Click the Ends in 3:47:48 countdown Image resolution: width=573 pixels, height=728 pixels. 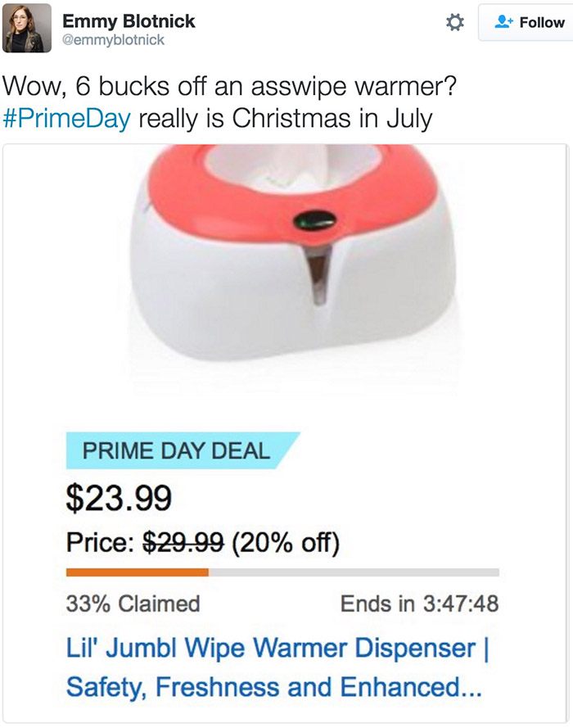click(x=419, y=604)
